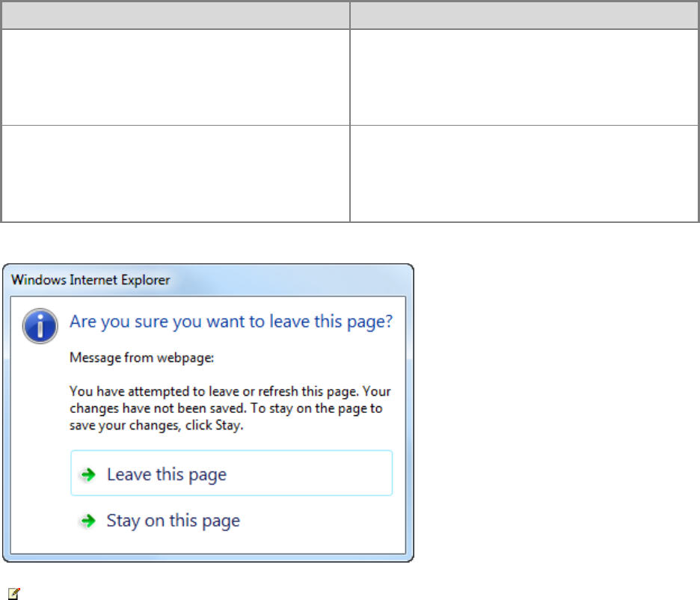This screenshot has width=700, height=600.
Task: Click the note pencil icon below the dialog
Action: (x=14, y=593)
